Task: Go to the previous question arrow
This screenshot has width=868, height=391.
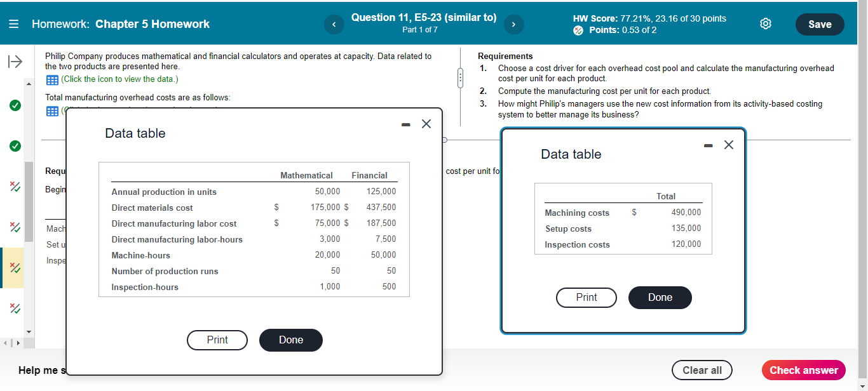Action: (334, 24)
